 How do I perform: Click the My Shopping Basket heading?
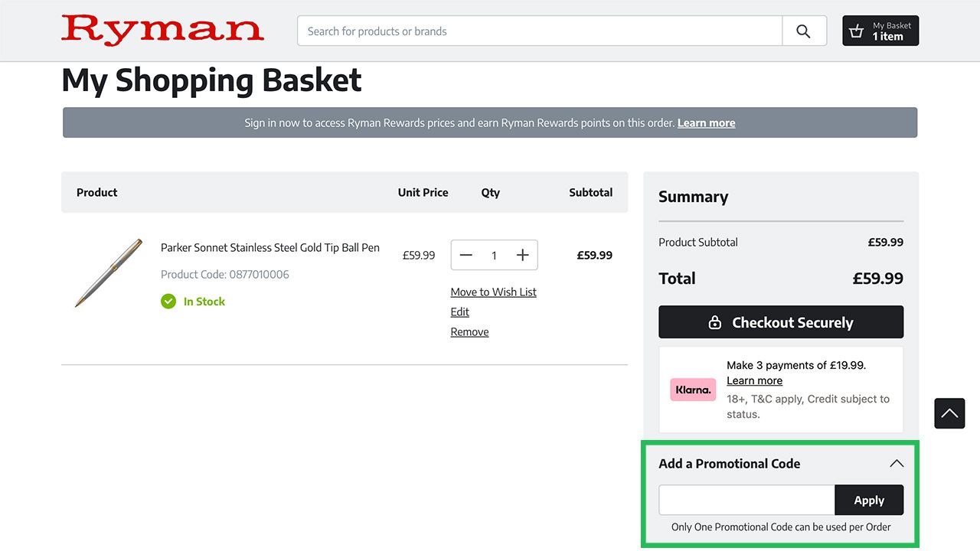(211, 80)
